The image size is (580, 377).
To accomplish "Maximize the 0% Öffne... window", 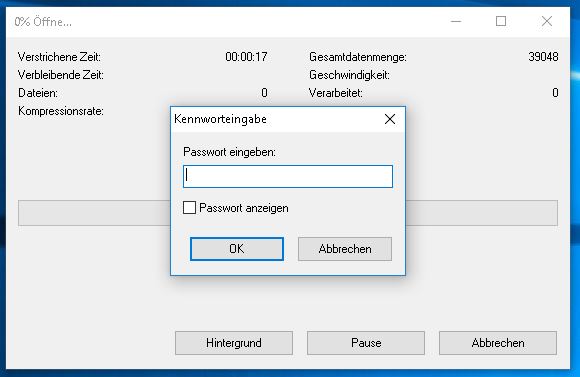I will (x=501, y=21).
